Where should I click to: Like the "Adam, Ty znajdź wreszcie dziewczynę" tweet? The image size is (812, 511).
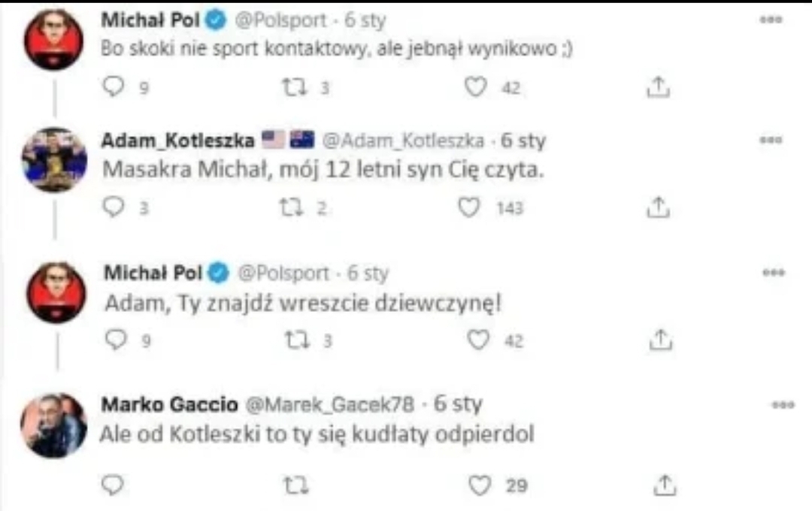477,340
